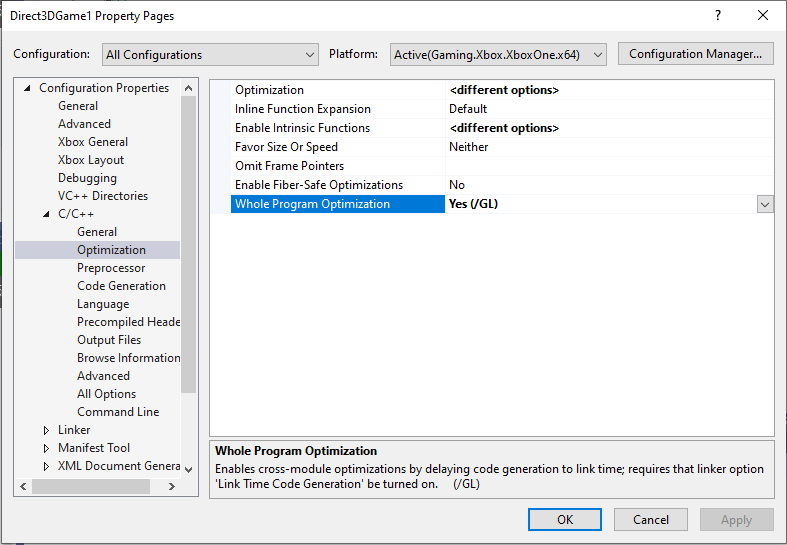
Task: Click the tree scroll right arrow
Action: (172, 486)
